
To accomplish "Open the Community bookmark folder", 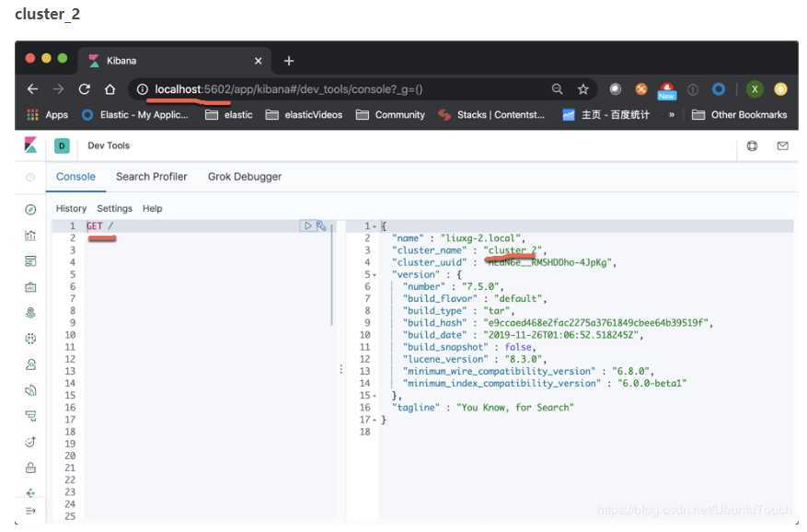I will point(390,114).
